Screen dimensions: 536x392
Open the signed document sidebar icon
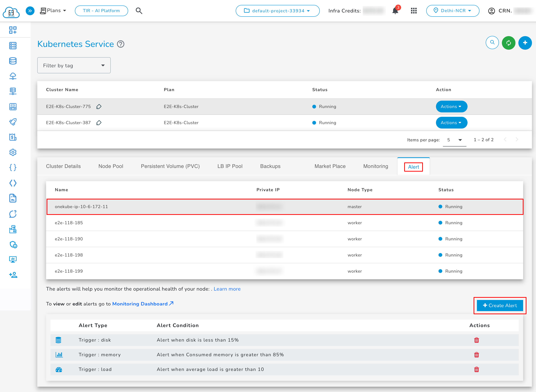pos(13,198)
